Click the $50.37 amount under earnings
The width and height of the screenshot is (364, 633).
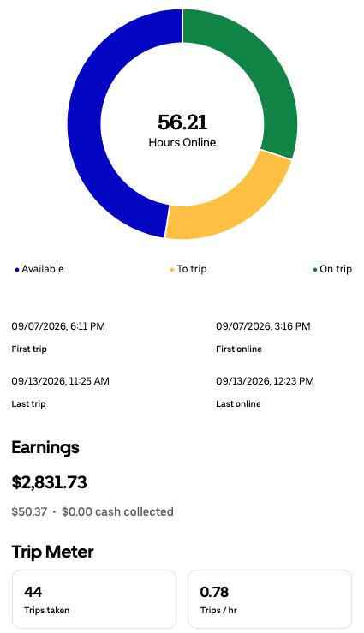(x=29, y=512)
